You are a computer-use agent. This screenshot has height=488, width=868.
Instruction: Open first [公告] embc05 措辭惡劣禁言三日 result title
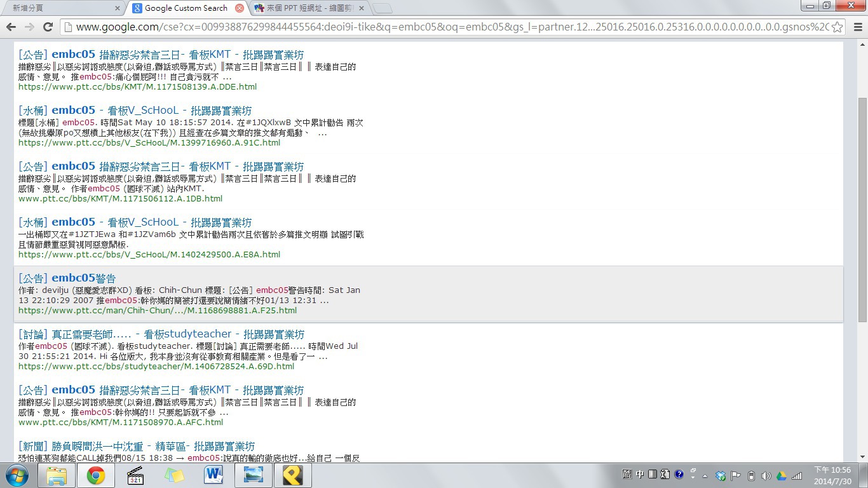click(161, 54)
